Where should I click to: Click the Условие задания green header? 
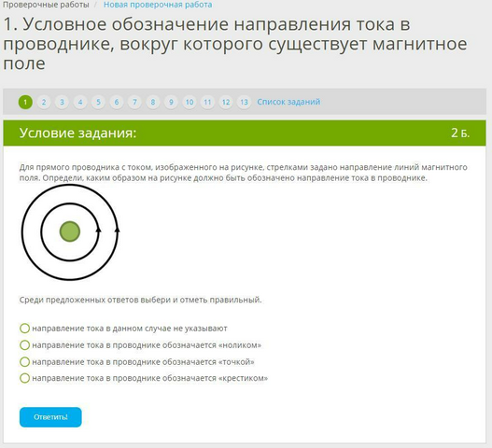pyautogui.click(x=245, y=133)
